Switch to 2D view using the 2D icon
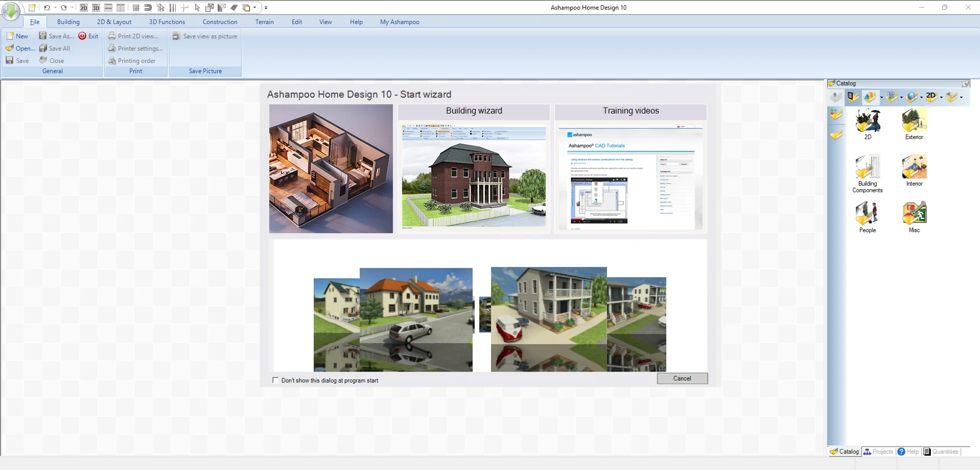 (84, 8)
